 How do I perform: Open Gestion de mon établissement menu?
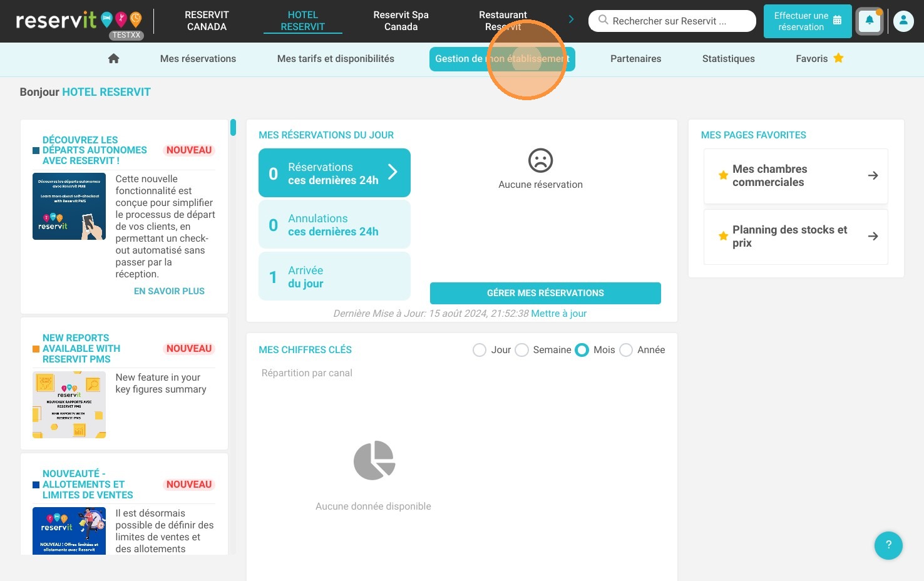[x=502, y=59]
